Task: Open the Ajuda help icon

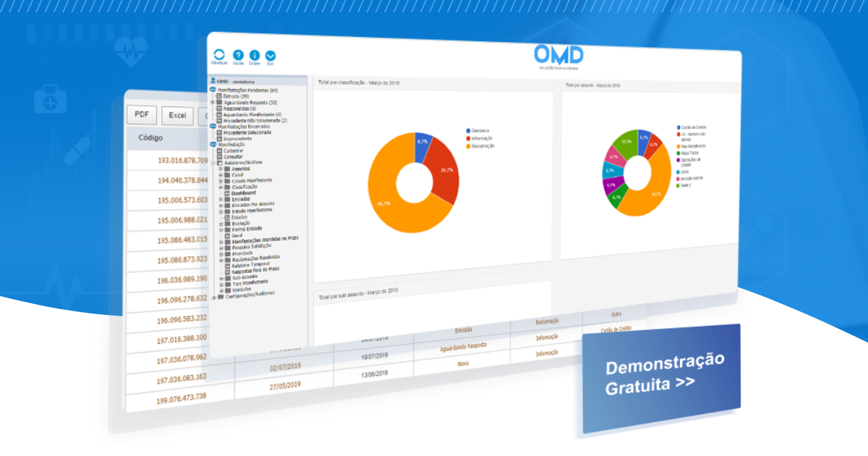Action: pos(238,55)
